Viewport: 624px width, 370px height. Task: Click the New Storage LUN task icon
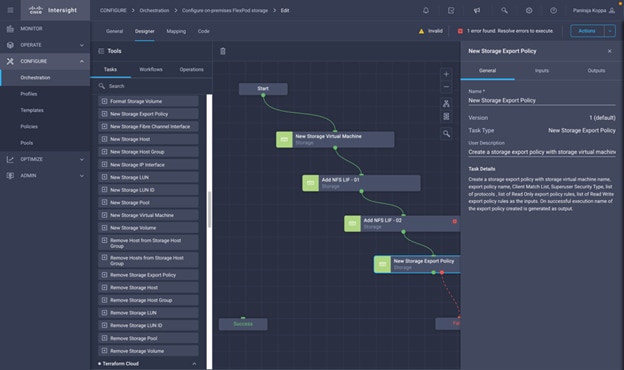(104, 177)
